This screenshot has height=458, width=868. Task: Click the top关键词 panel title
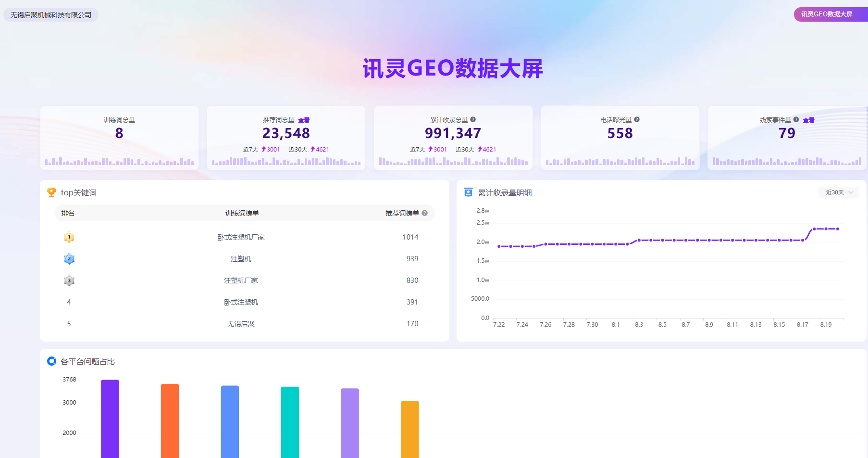[x=78, y=193]
